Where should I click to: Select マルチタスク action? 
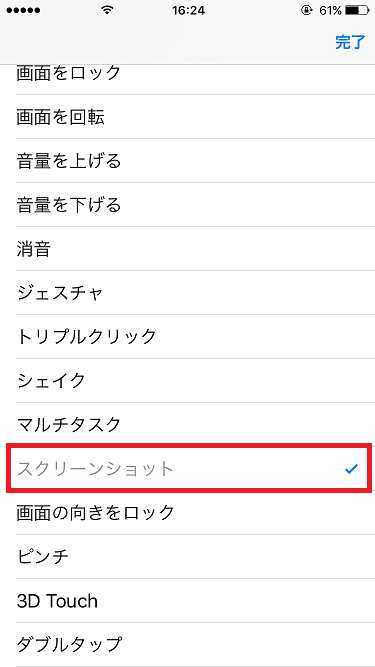coord(188,424)
